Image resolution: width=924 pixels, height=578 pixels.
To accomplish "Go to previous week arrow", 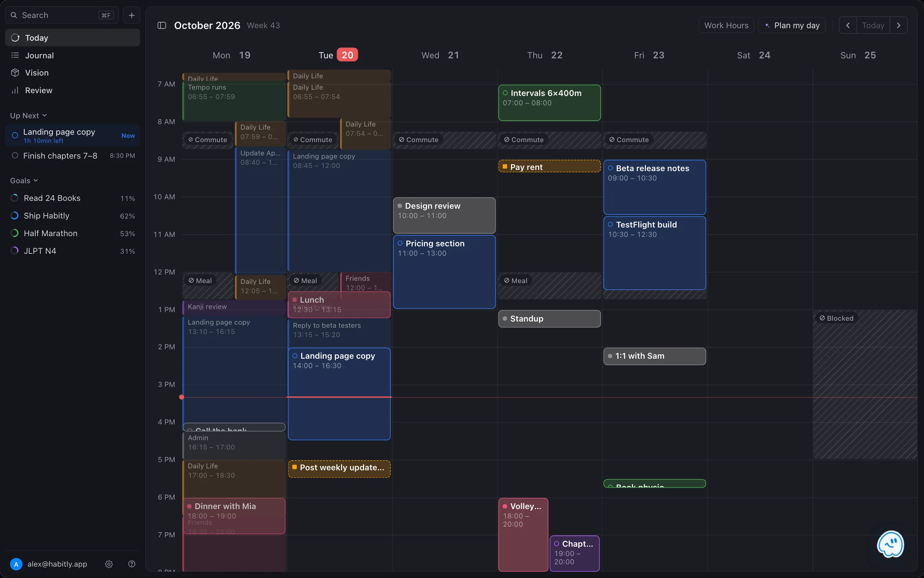I will [848, 25].
